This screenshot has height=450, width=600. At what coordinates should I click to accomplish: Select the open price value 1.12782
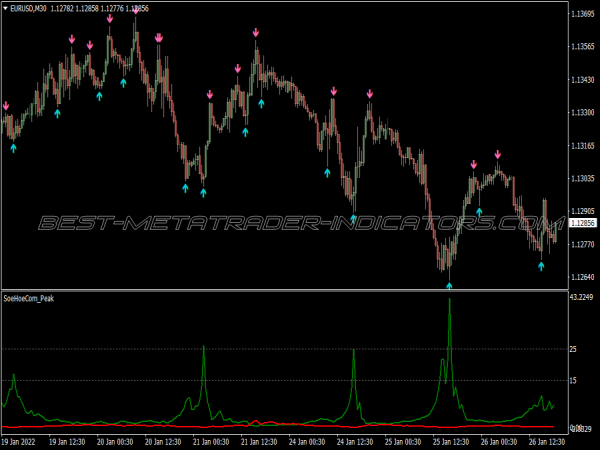62,8
